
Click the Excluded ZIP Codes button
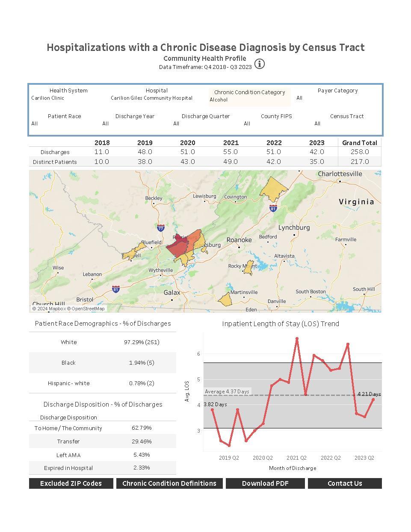click(71, 483)
